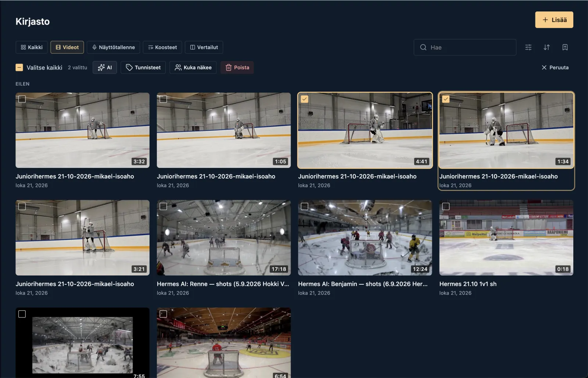Uncheck the 1:34 video checkbox
Viewport: 588px width, 378px height.
(x=446, y=99)
